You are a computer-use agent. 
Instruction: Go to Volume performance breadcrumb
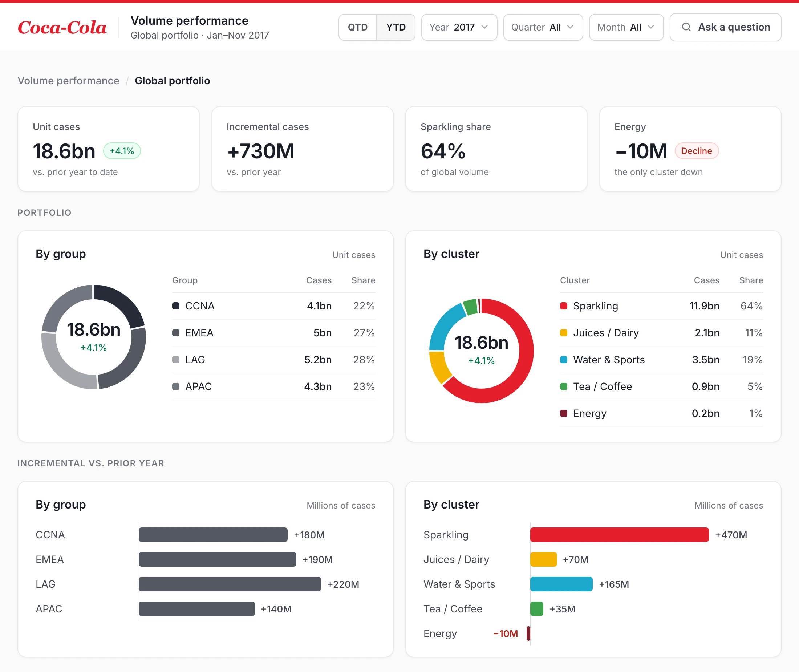(x=69, y=81)
